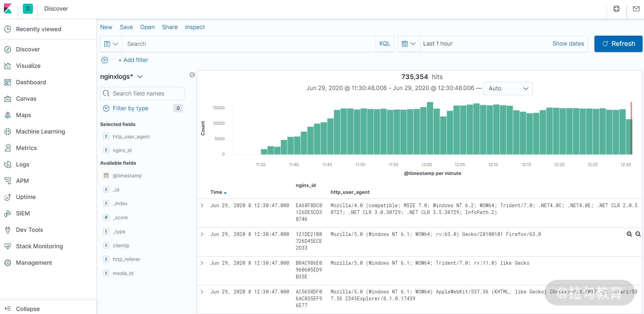Expand the AC5658DF0 log row

pyautogui.click(x=202, y=292)
